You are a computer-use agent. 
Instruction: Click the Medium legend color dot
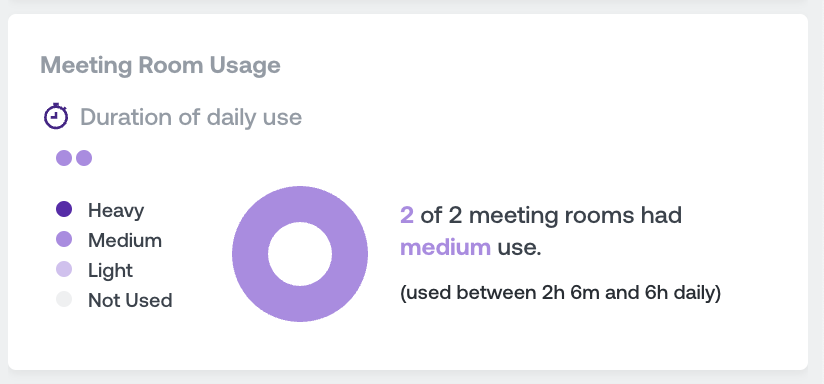64,239
